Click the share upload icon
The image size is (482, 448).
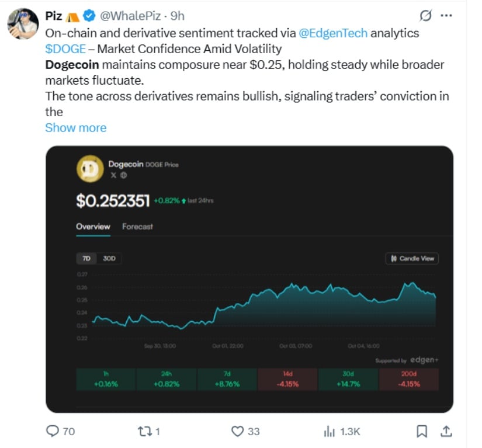[x=445, y=431]
